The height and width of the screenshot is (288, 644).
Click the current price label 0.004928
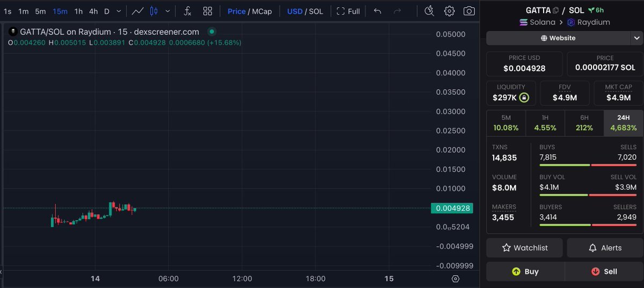pyautogui.click(x=453, y=209)
